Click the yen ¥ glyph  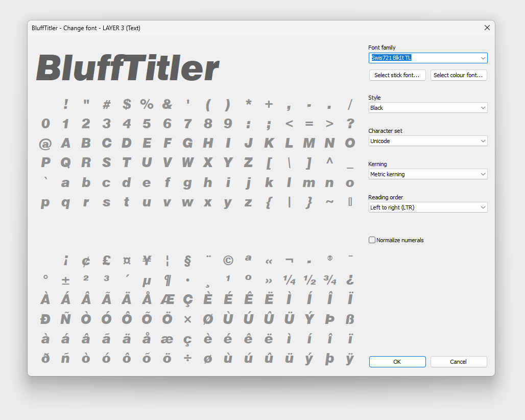147,260
